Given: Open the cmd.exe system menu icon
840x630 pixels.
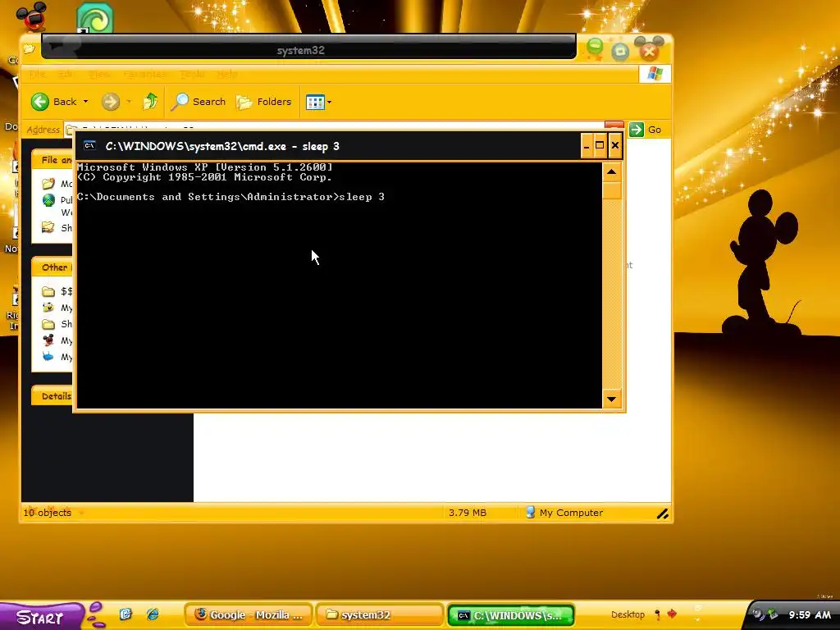Looking at the screenshot, I should click(89, 146).
